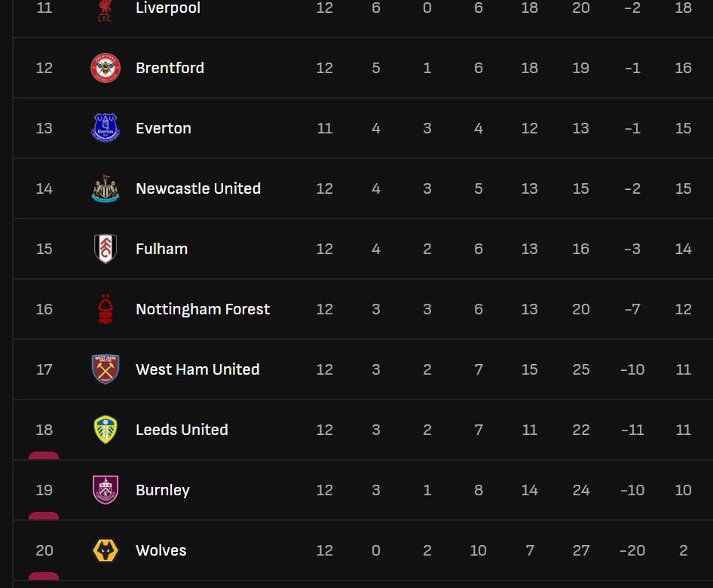Click the Burnley club crest
This screenshot has width=713, height=588.
[105, 490]
